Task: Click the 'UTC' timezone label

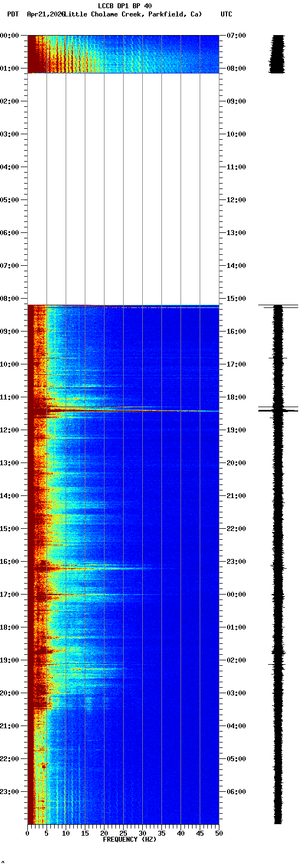Action: (226, 14)
